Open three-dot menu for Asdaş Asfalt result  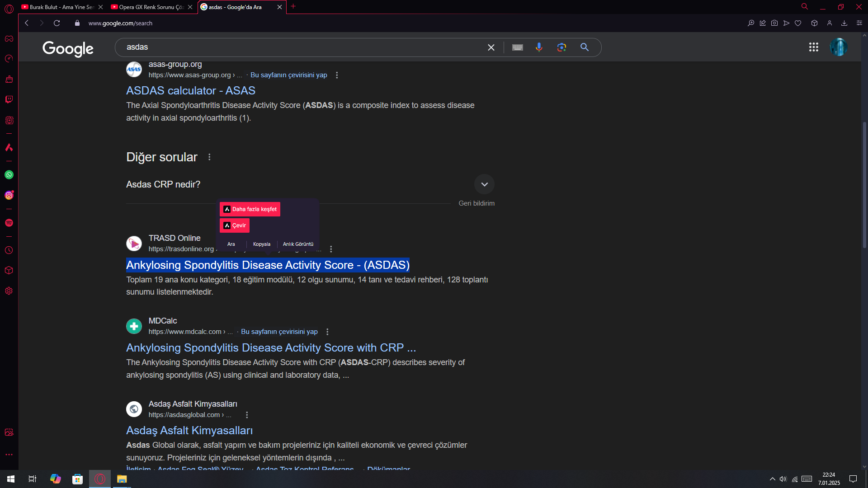point(247,415)
